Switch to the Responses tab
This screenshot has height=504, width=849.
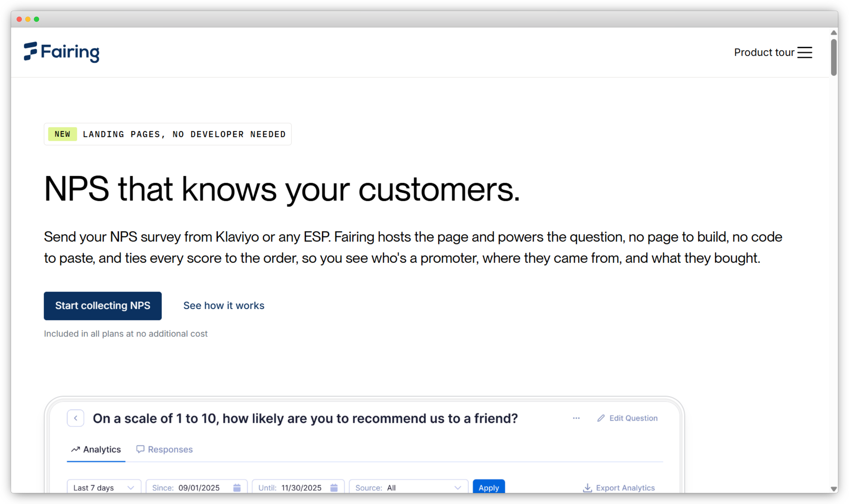point(164,449)
